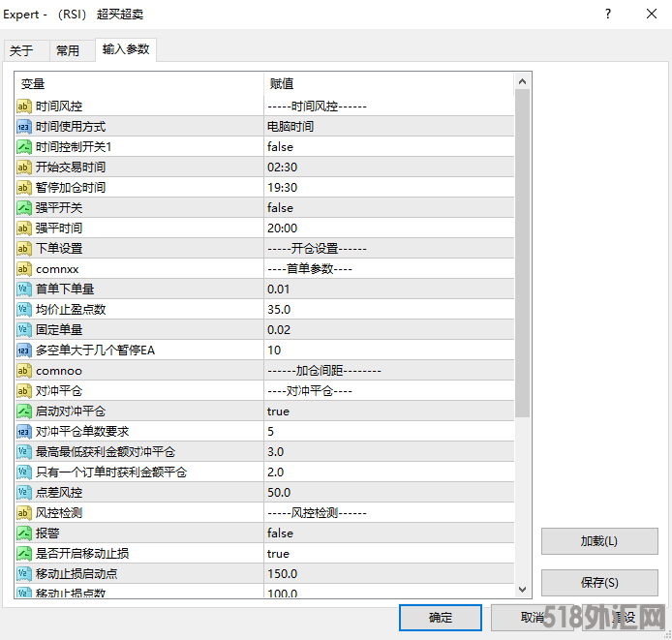
Task: Click the string icon beside 时间风控
Action: coord(24,106)
